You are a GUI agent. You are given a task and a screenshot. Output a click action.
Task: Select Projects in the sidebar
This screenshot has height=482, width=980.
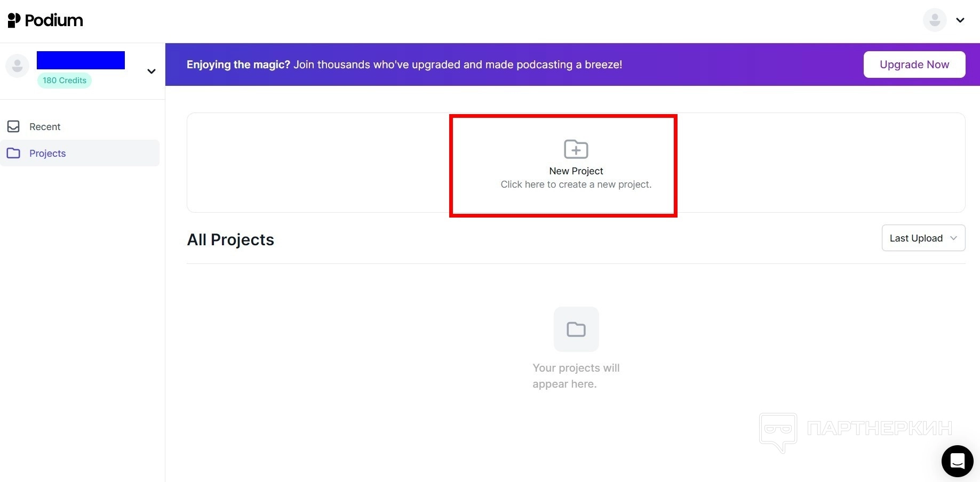click(47, 153)
